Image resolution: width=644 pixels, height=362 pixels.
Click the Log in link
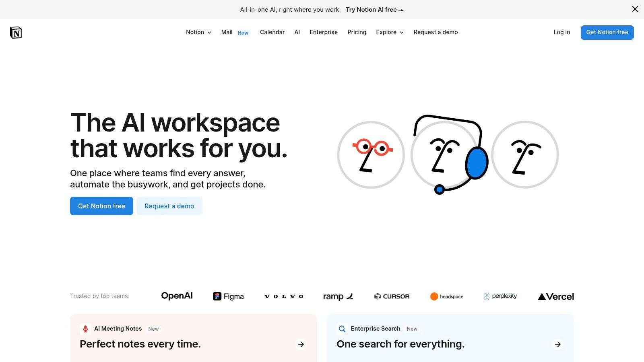561,32
